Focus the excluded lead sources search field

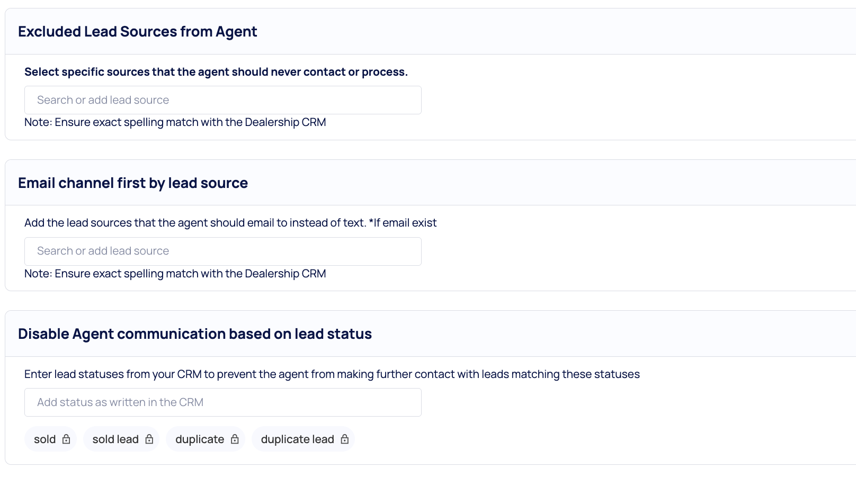coord(222,100)
